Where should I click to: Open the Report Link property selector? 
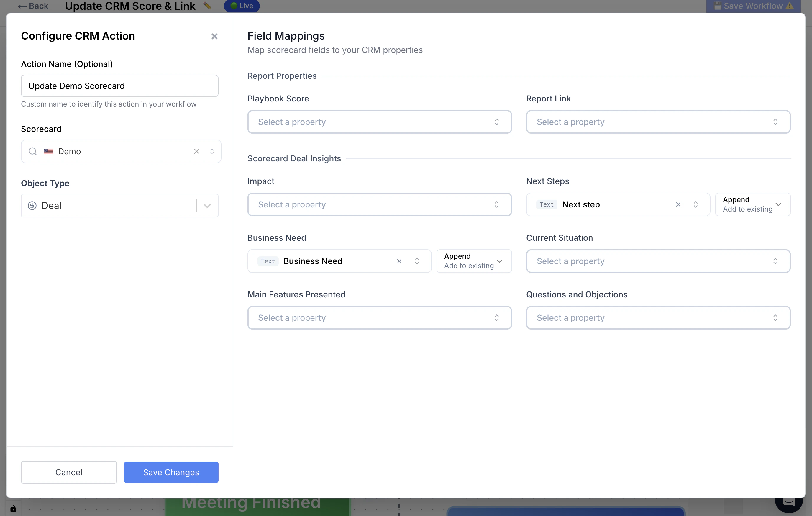658,122
